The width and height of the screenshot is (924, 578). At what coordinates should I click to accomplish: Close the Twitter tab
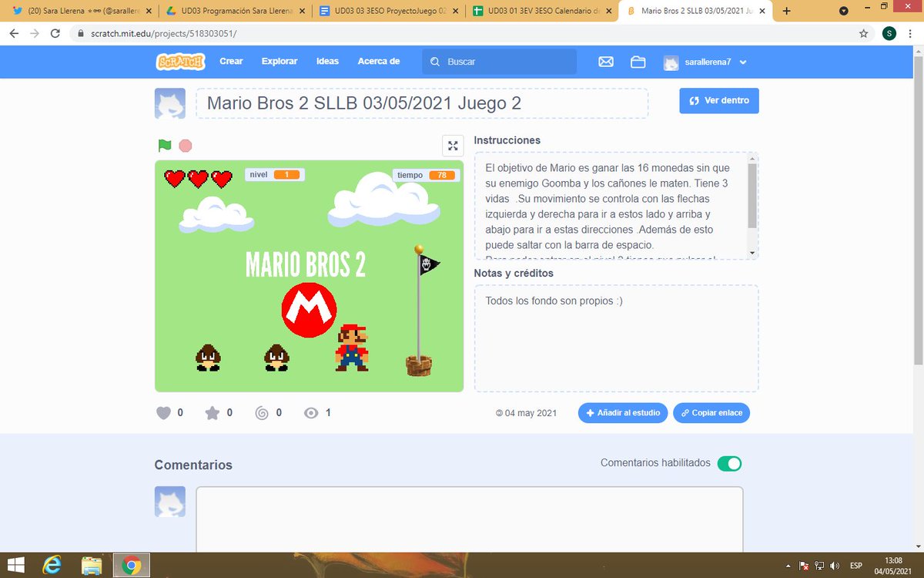(x=147, y=12)
